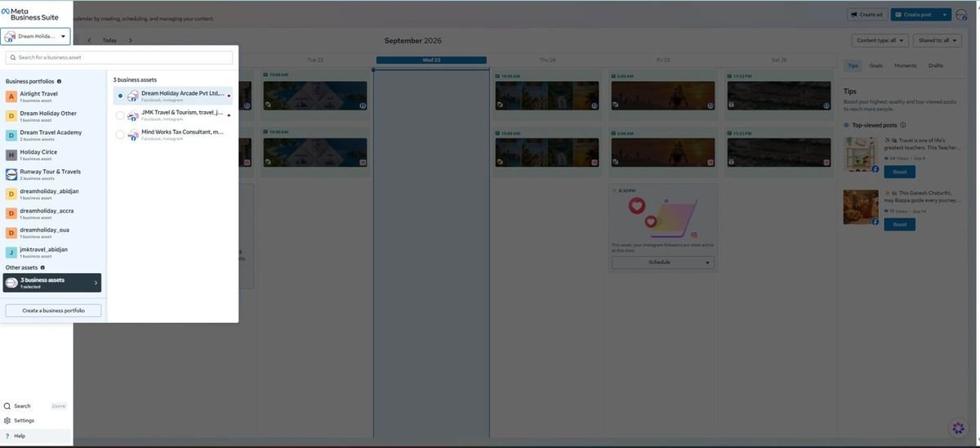Viewport: 980px width, 448px height.
Task: Select JMK Travel & Tourism radio button
Action: click(120, 115)
